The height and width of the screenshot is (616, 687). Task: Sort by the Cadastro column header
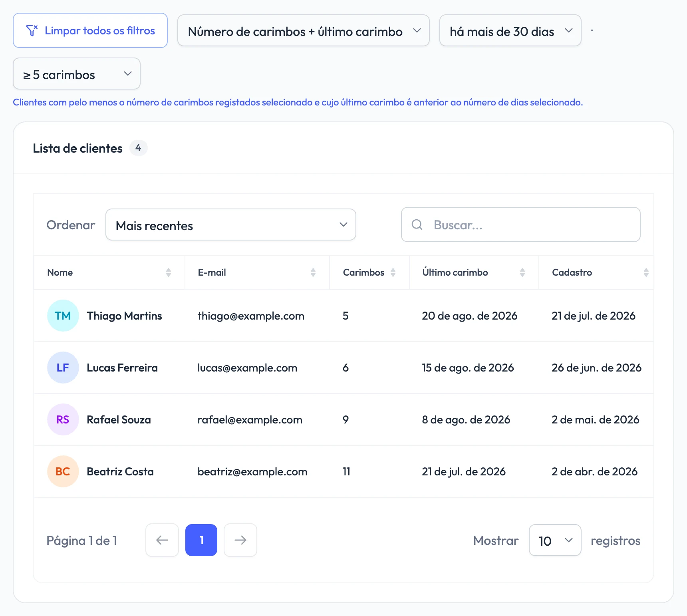tap(596, 272)
